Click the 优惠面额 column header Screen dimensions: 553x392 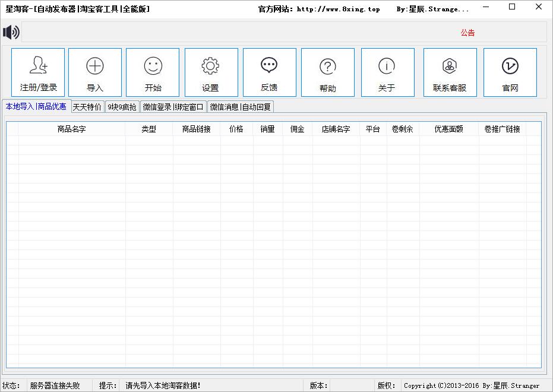[x=448, y=129]
